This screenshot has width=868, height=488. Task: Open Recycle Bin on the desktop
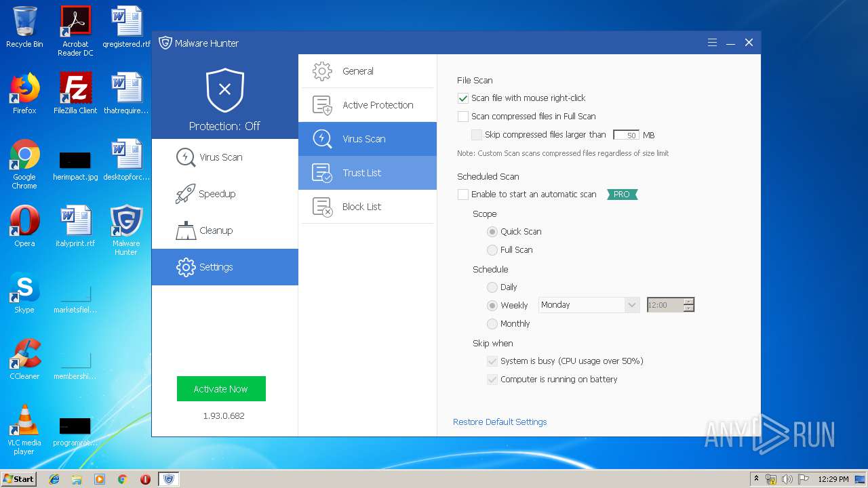(24, 27)
